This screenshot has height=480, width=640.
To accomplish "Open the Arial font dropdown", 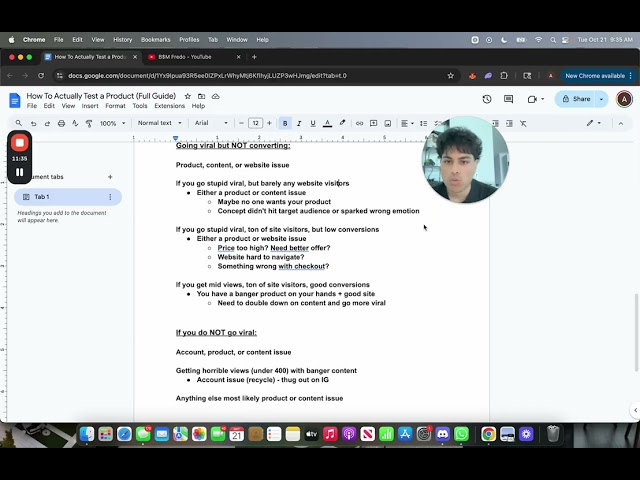I will 211,123.
